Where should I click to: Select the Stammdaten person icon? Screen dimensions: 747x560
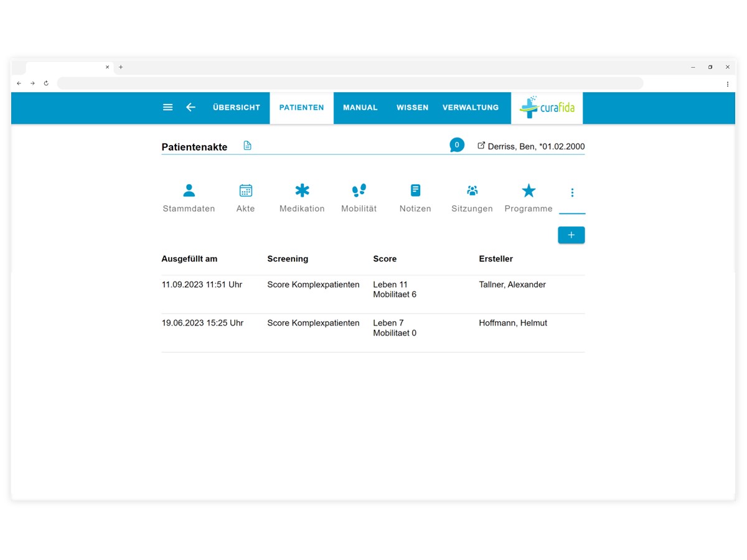pos(189,190)
